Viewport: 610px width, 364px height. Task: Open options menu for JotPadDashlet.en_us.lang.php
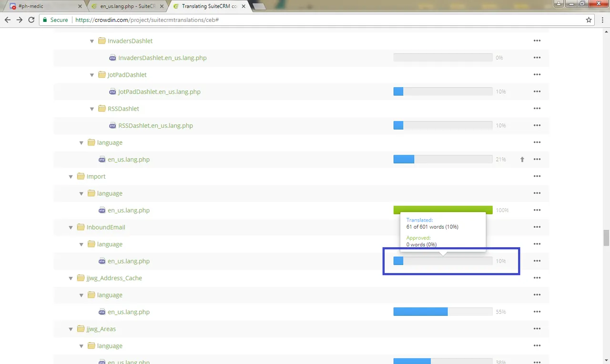[537, 91]
